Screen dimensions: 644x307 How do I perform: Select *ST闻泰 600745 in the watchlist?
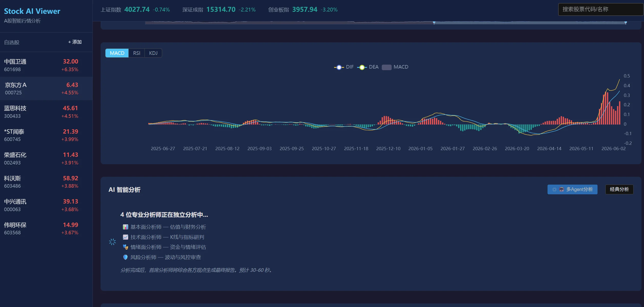(x=46, y=135)
